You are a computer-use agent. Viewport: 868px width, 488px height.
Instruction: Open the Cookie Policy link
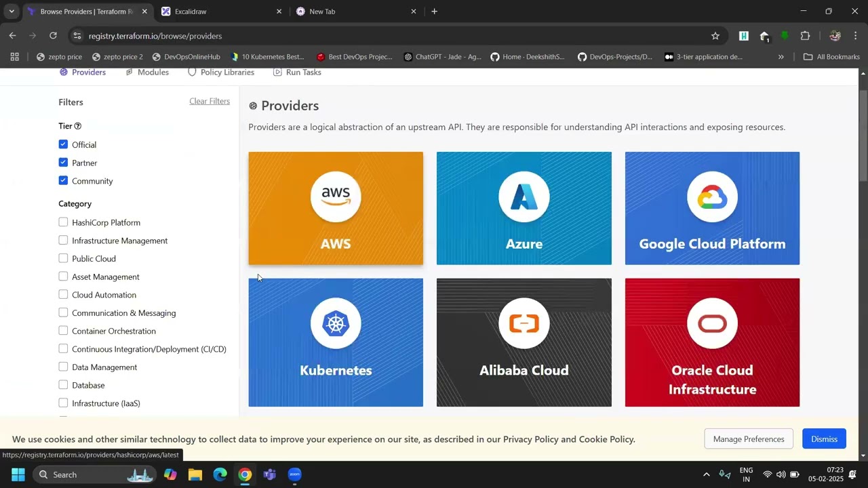click(606, 439)
